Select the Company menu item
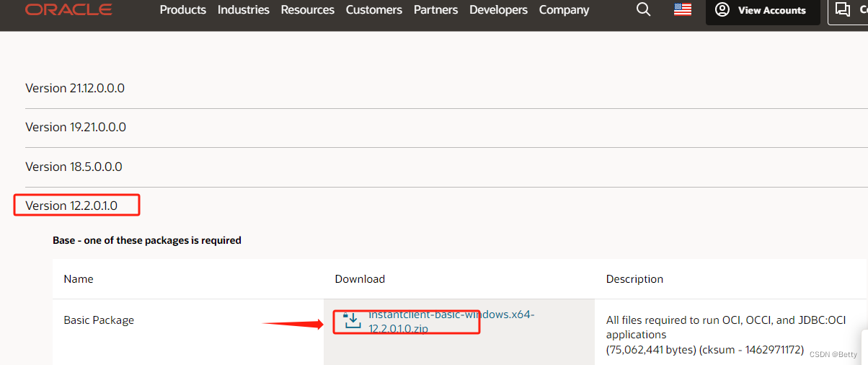 [x=564, y=10]
